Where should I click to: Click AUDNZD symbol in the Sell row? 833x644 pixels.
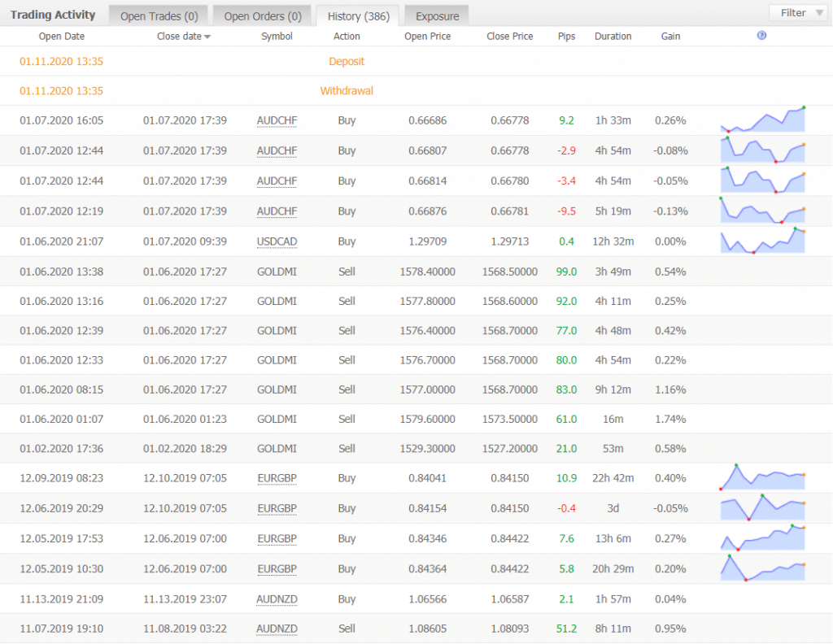click(277, 629)
